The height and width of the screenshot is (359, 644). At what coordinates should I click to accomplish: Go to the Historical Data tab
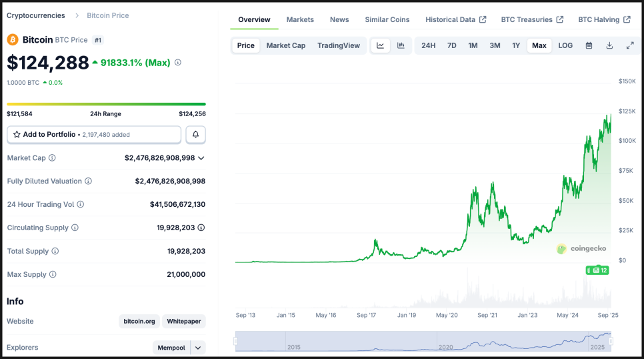455,19
